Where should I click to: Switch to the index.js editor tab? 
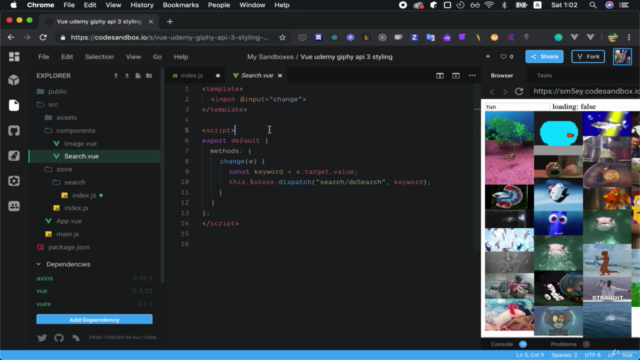(x=192, y=76)
